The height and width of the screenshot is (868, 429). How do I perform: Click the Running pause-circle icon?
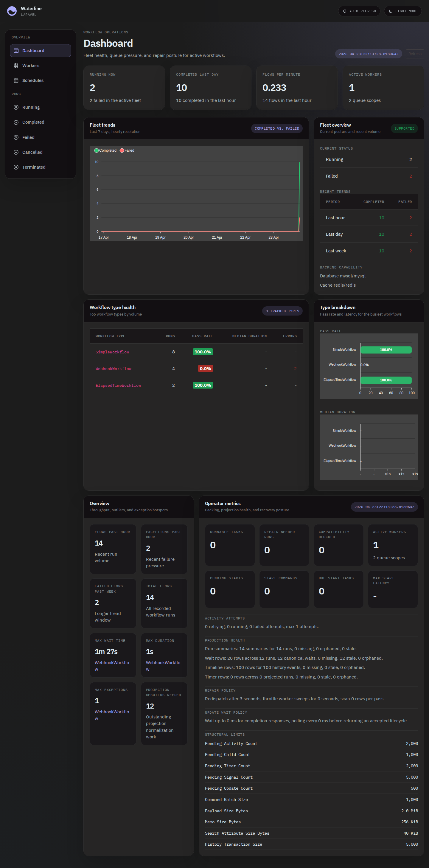pos(16,107)
